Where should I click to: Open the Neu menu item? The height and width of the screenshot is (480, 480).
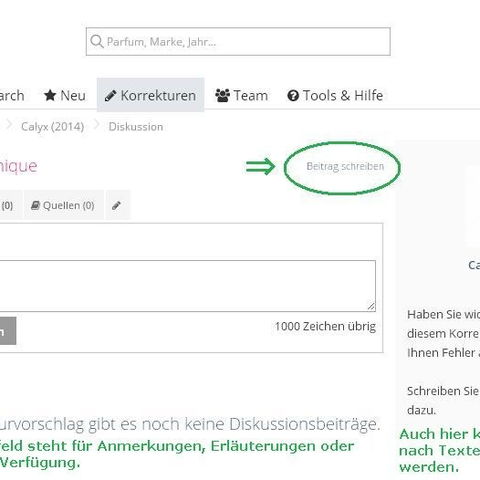click(x=65, y=96)
